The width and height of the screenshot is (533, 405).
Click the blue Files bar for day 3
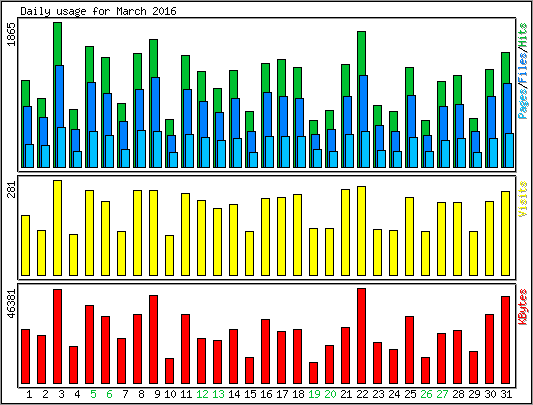click(x=60, y=96)
